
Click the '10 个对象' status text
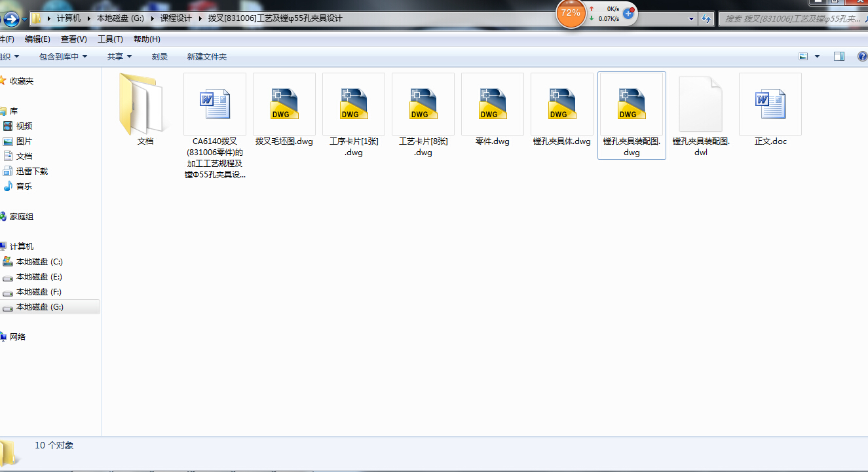[54, 445]
